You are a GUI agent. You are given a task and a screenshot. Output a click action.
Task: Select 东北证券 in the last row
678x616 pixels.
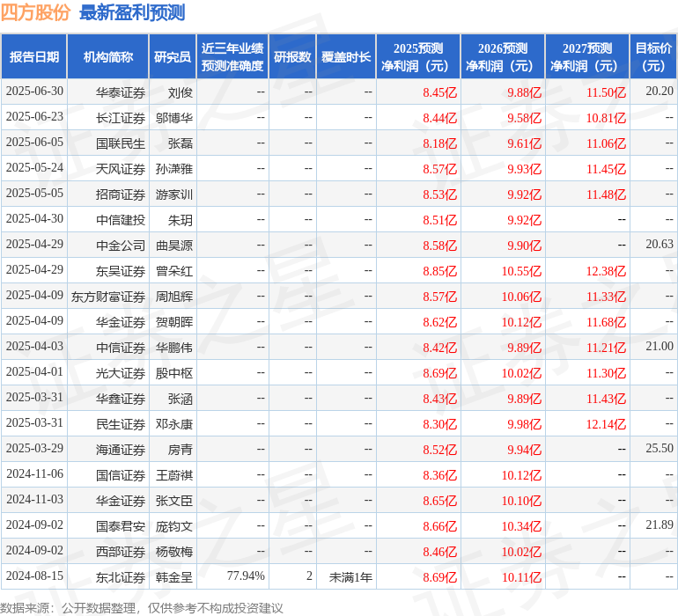coord(121,577)
